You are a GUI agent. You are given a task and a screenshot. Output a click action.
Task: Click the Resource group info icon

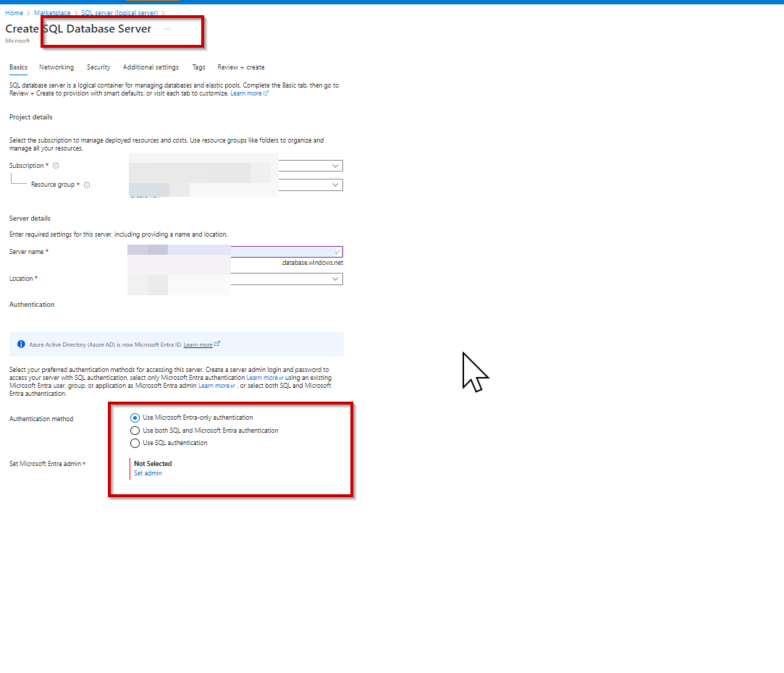(x=87, y=185)
